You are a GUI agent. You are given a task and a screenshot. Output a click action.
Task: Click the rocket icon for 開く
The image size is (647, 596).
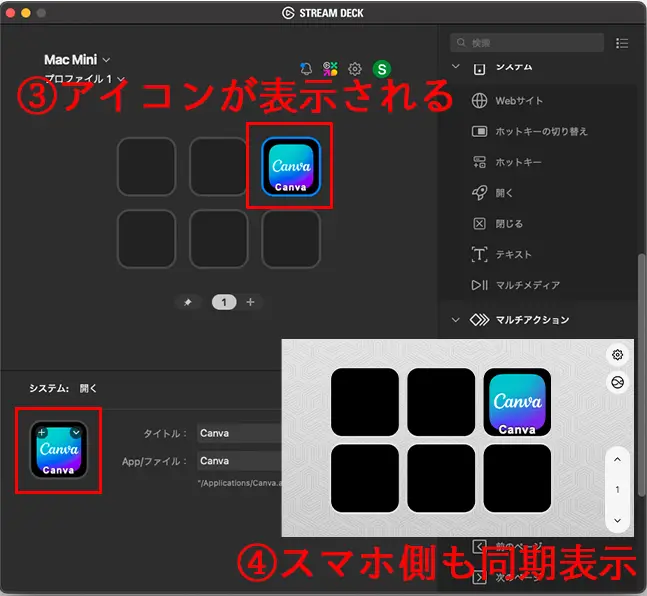[479, 193]
